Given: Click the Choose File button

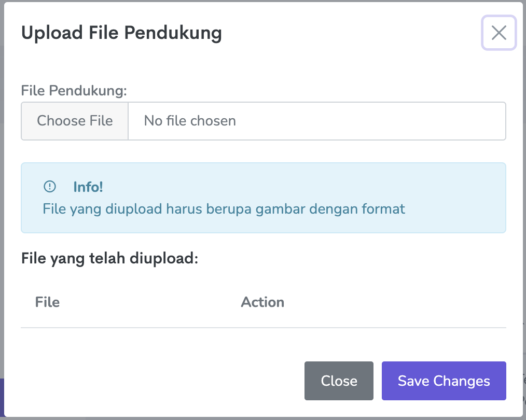Looking at the screenshot, I should (x=75, y=121).
